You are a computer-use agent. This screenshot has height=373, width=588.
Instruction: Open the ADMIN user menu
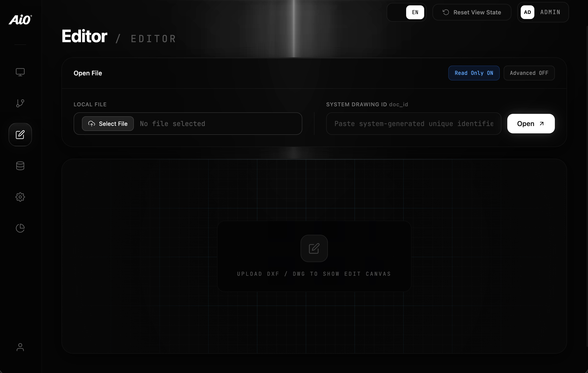550,12
